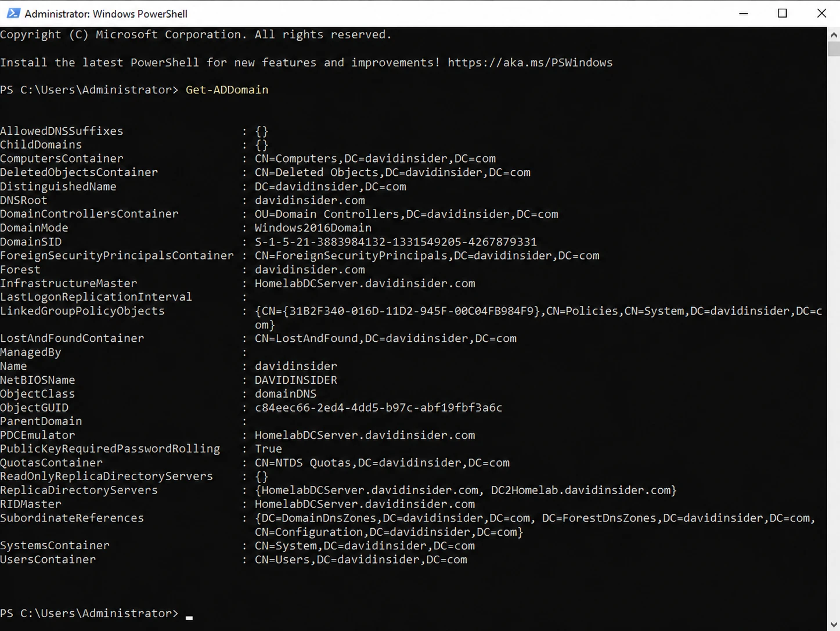Click the "Windows2016Domain" value

[313, 228]
